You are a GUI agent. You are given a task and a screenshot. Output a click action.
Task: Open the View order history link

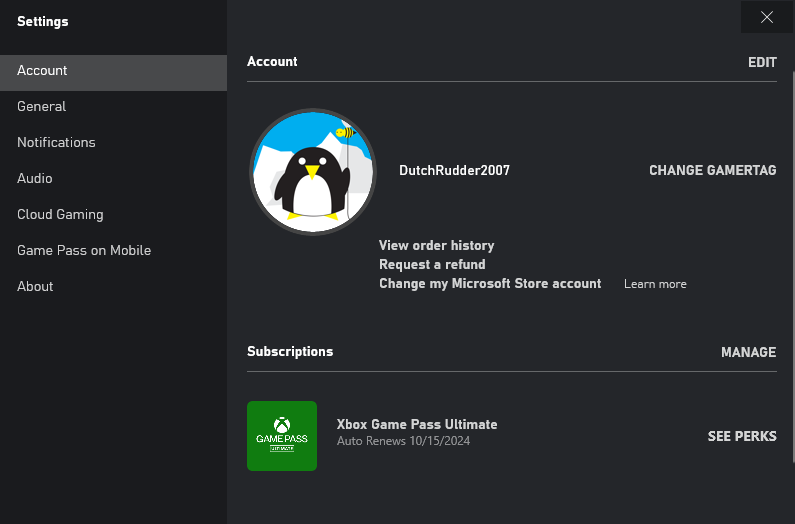(436, 246)
